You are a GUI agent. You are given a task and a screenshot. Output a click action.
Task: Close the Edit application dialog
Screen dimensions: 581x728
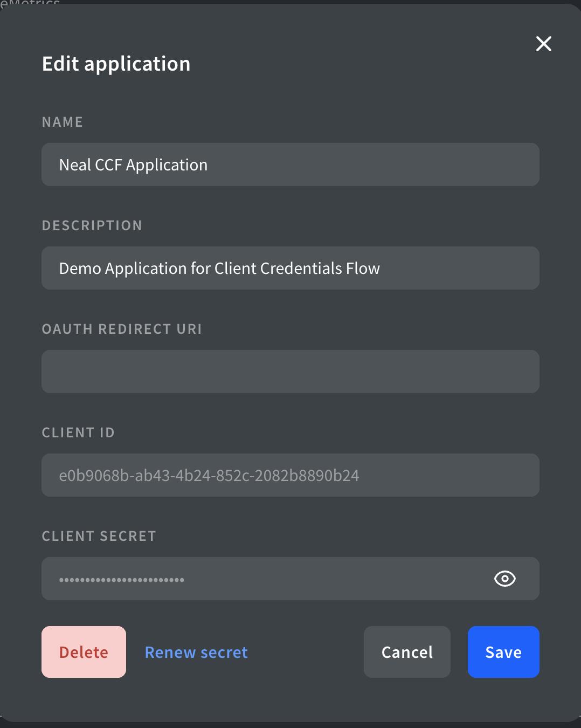(x=543, y=44)
